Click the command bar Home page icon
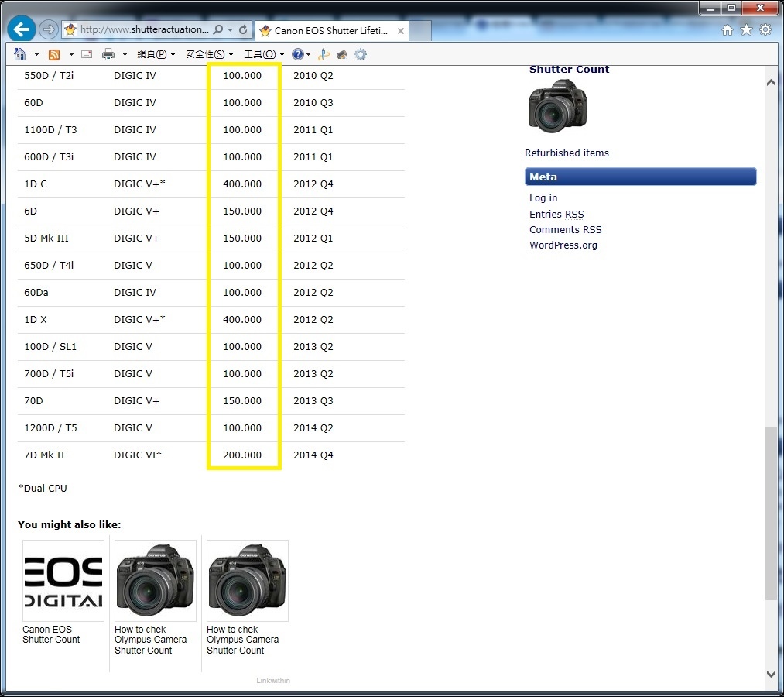Image resolution: width=784 pixels, height=697 pixels. point(20,54)
